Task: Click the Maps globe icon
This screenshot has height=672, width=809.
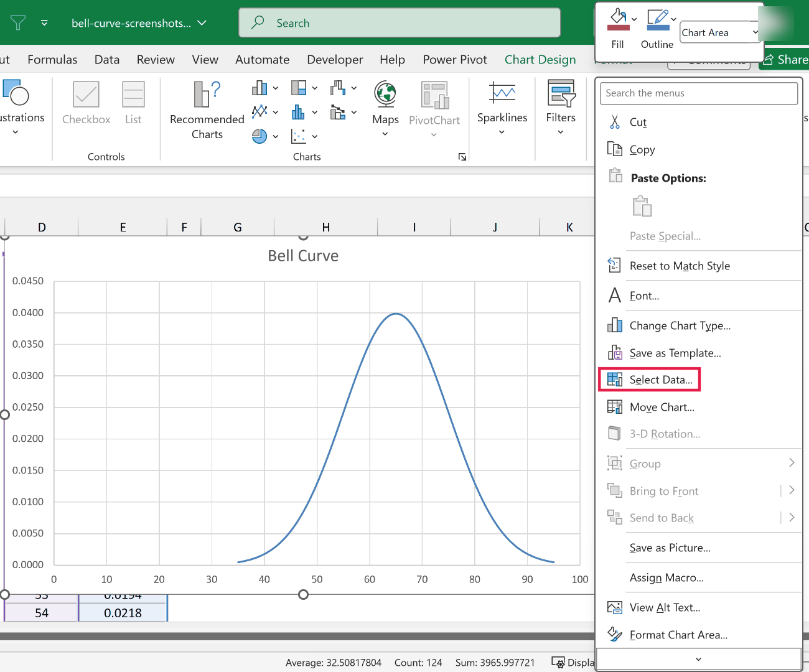Action: (385, 94)
